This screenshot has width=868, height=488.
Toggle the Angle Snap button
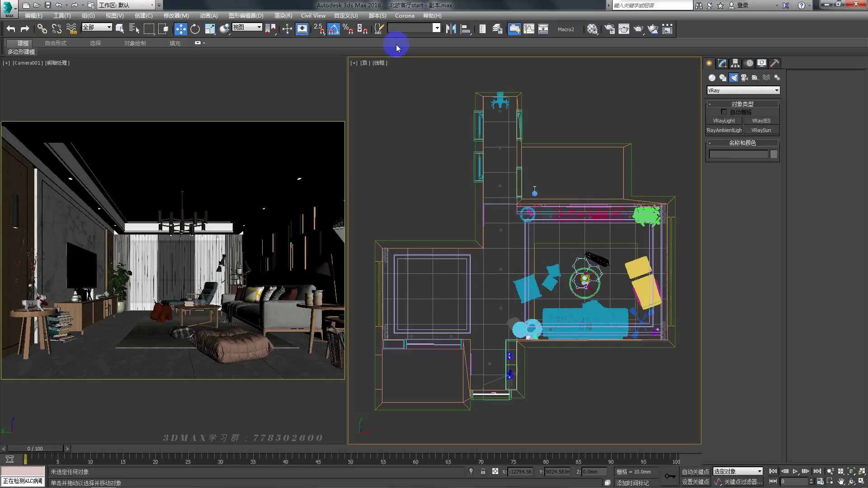[x=334, y=29]
